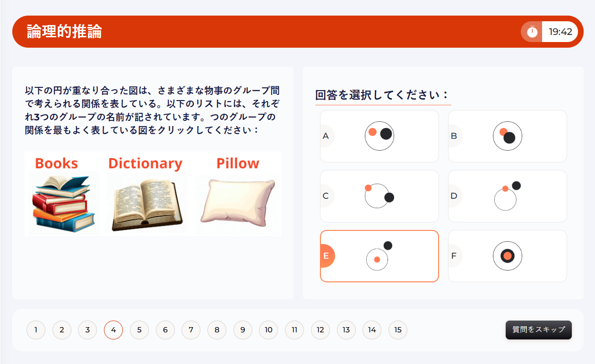Click the Pillow image
Image resolution: width=595 pixels, height=364 pixels.
238,202
